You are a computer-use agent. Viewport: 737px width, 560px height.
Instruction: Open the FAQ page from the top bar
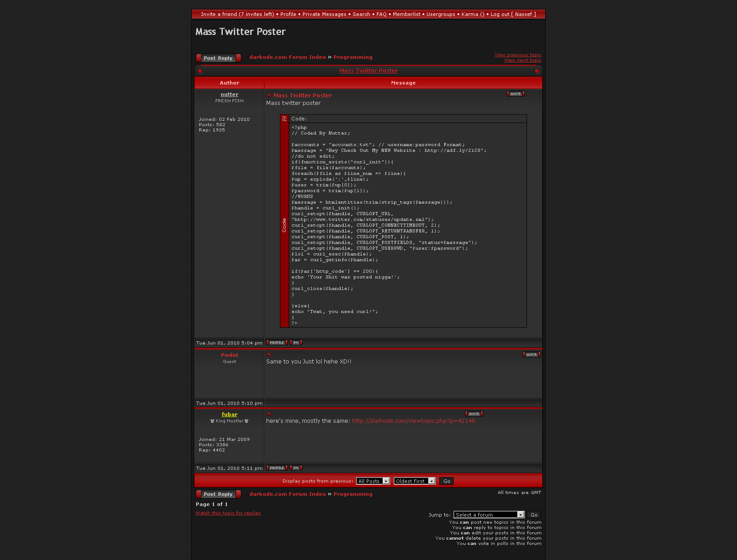pyautogui.click(x=381, y=14)
